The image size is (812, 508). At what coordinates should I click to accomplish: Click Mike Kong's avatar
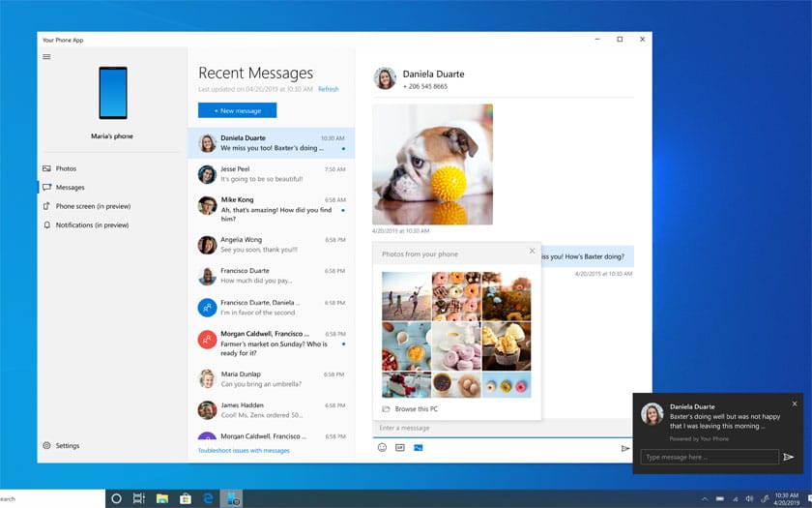(x=207, y=205)
